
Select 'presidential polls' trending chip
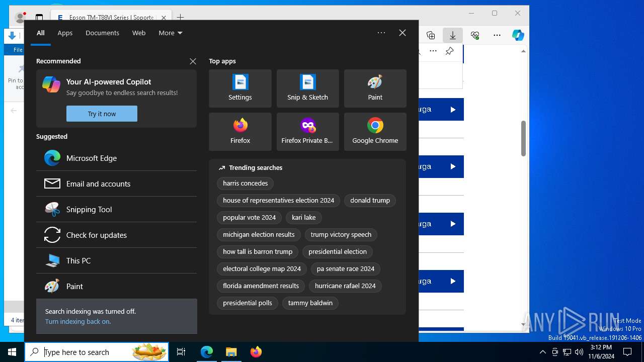tap(248, 303)
